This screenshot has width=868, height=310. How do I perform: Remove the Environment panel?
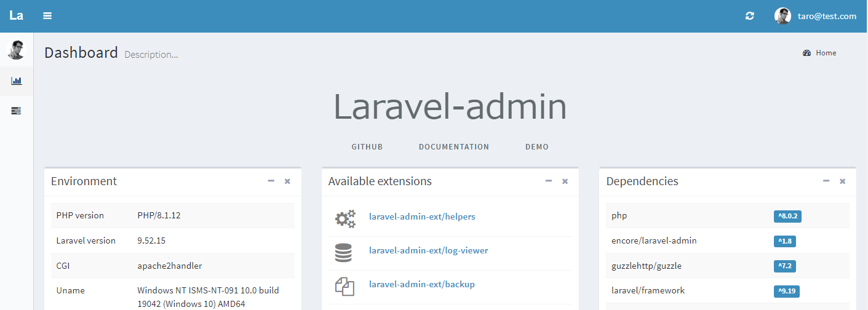point(287,181)
